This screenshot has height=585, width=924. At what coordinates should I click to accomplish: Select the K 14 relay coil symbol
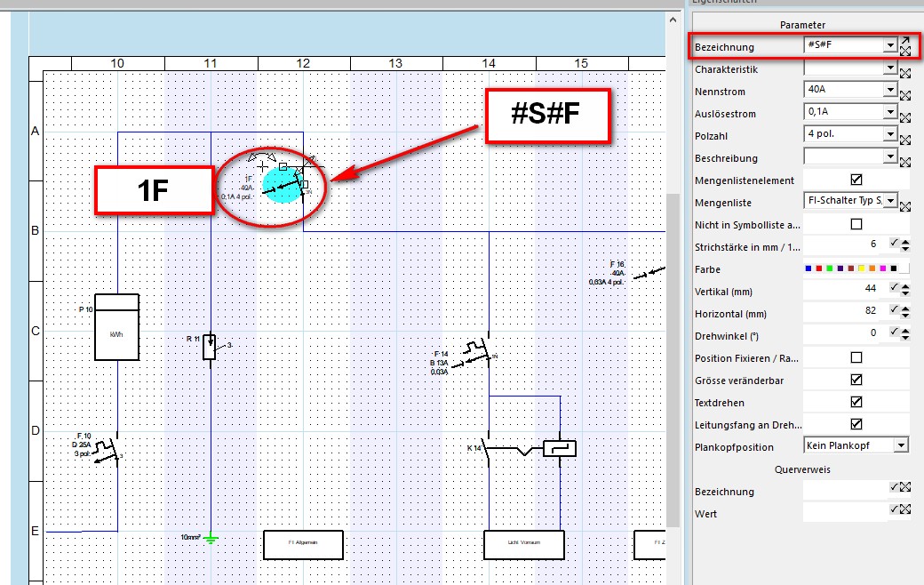pyautogui.click(x=560, y=449)
